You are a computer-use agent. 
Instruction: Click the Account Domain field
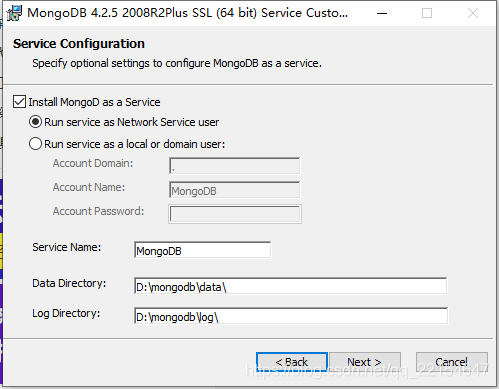coord(235,166)
